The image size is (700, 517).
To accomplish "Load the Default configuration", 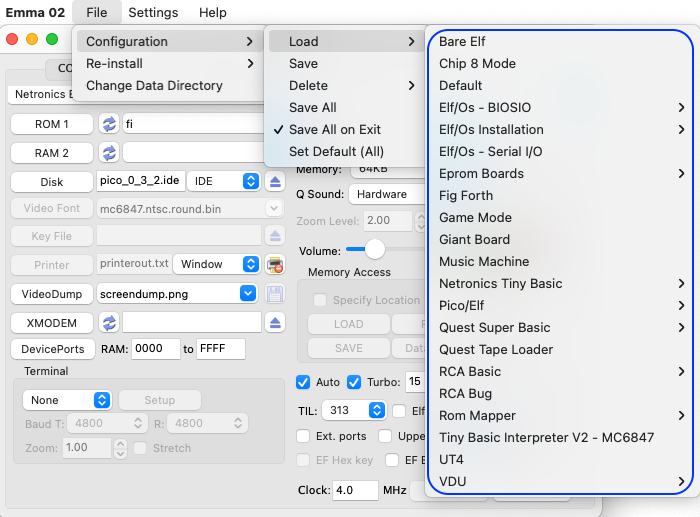I will (561, 85).
